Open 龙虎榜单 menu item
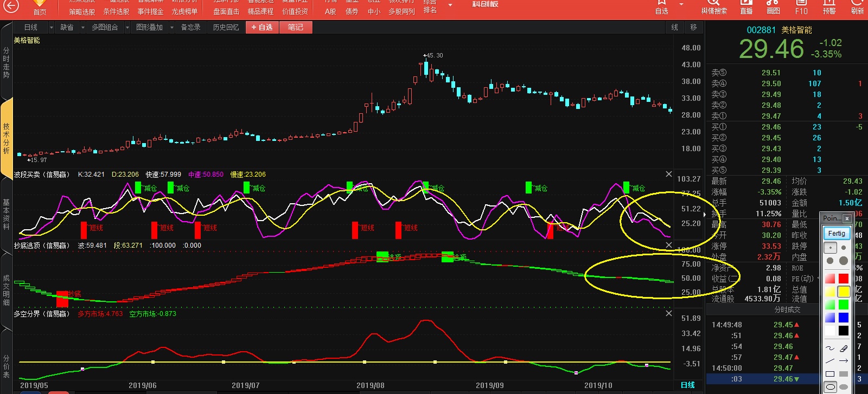Screen dimensions: 868x394 tap(184, 11)
